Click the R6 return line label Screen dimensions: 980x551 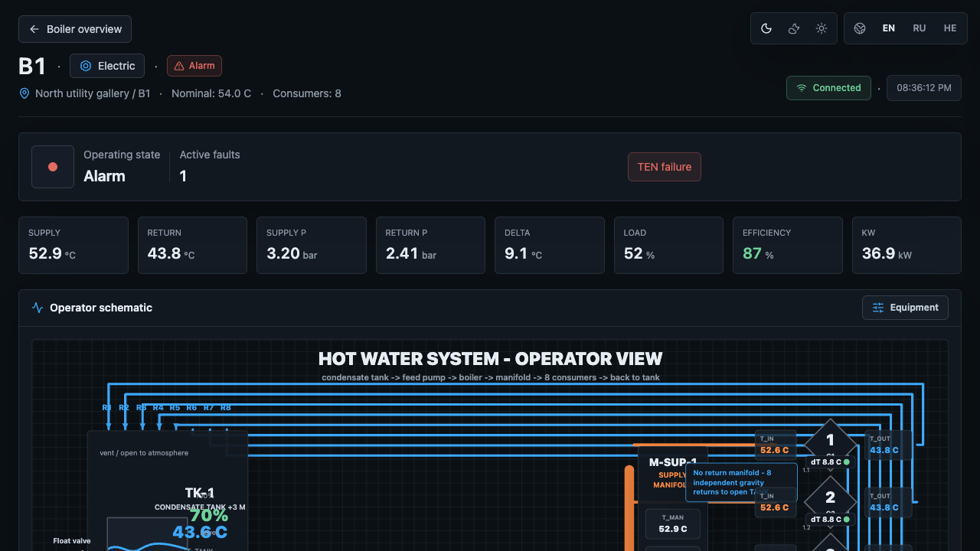(x=191, y=408)
